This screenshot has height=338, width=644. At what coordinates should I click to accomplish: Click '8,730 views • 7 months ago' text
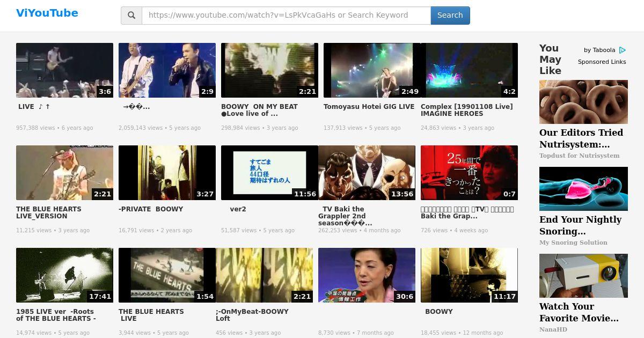click(x=356, y=333)
